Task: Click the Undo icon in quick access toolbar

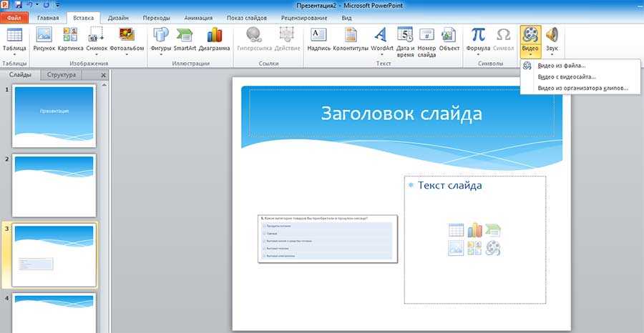Action: tap(29, 5)
